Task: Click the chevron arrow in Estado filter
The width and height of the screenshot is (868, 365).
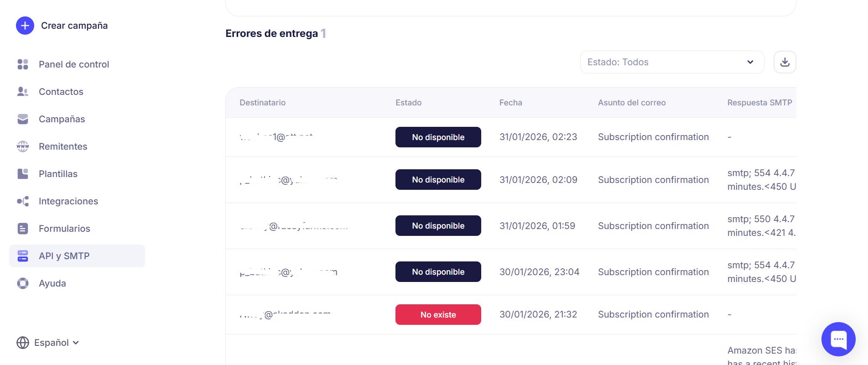Action: pyautogui.click(x=750, y=62)
